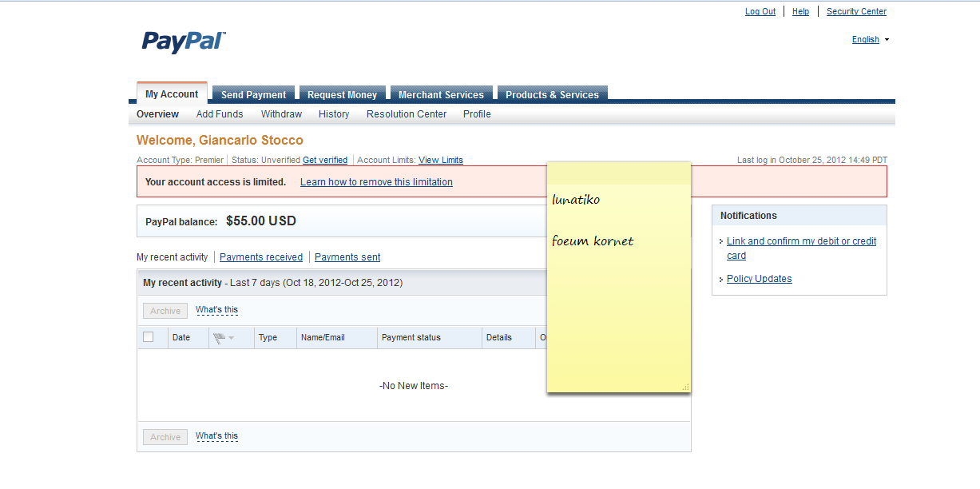Show the Payments received view
Viewport: 980px width, 489px height.
click(261, 257)
